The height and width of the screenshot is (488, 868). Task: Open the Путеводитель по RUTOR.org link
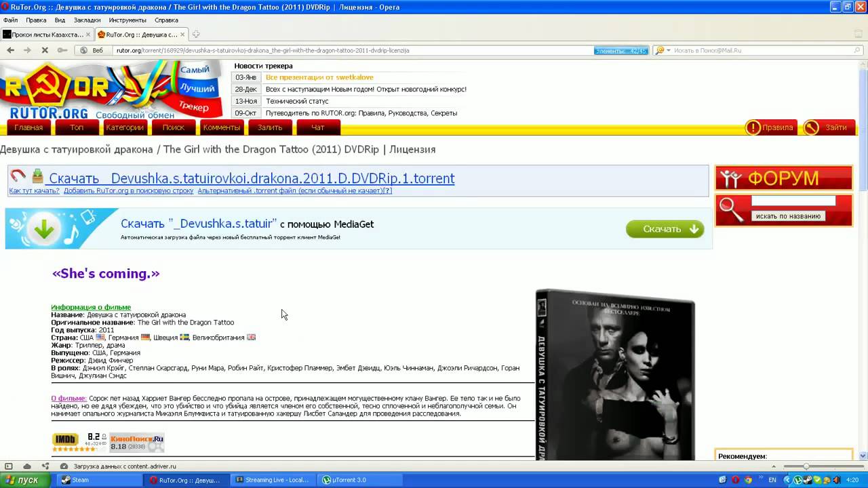(x=361, y=113)
